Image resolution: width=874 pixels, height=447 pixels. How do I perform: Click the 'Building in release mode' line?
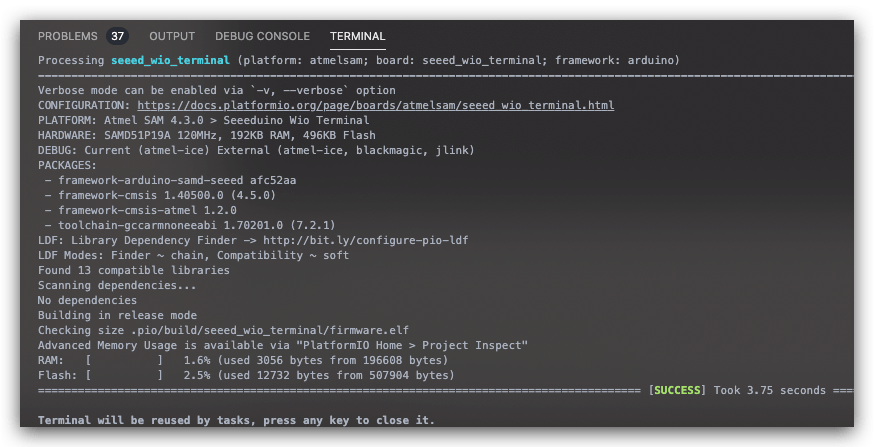coord(117,315)
